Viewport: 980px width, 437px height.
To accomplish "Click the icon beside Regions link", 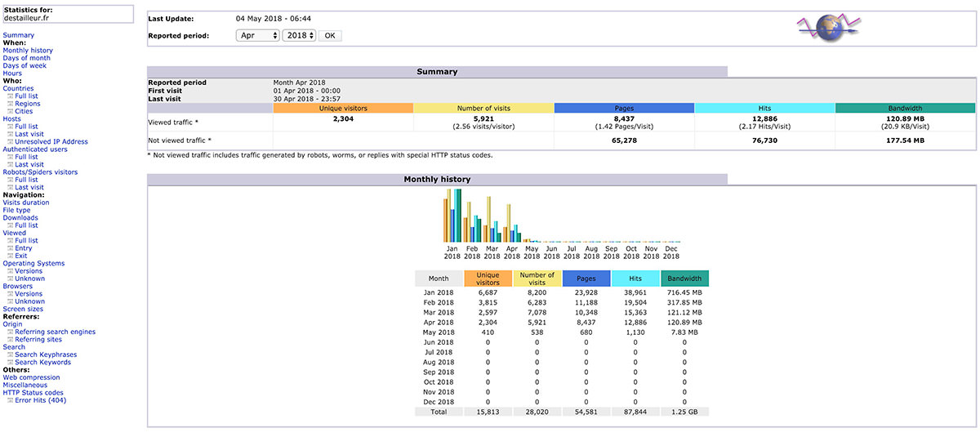I will [x=11, y=104].
